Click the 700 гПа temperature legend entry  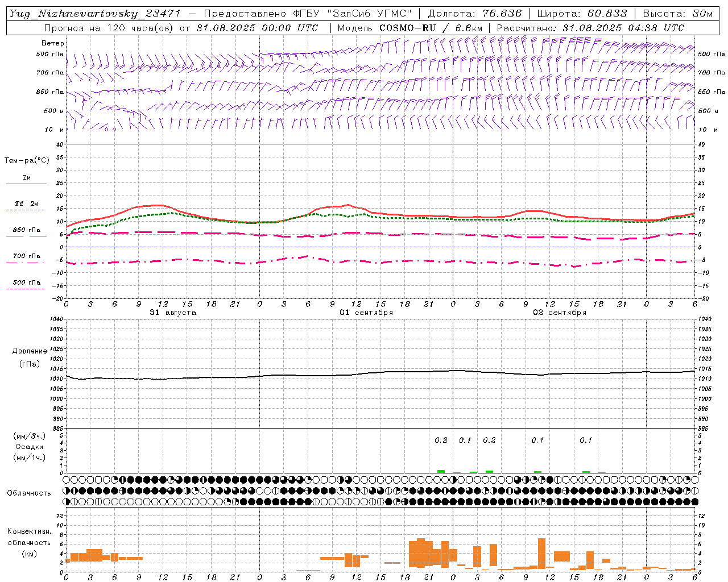27,256
